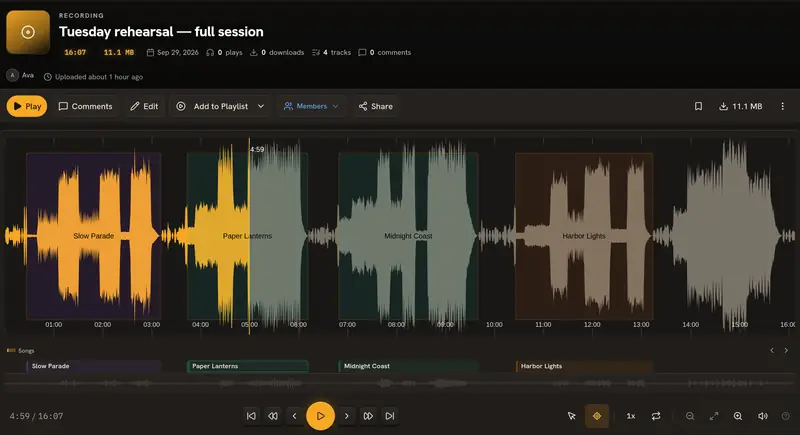Skip to start of recording
800x435 pixels.
[x=252, y=416]
